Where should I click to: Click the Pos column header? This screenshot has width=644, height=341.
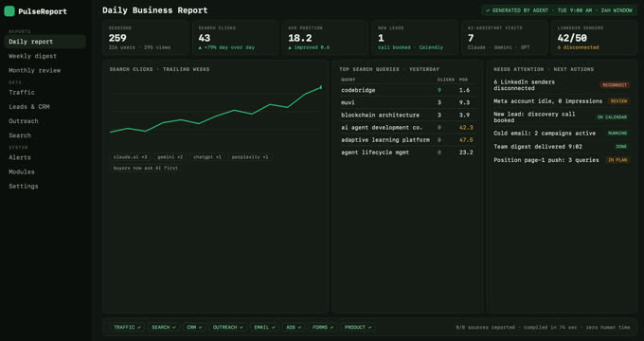(x=463, y=80)
